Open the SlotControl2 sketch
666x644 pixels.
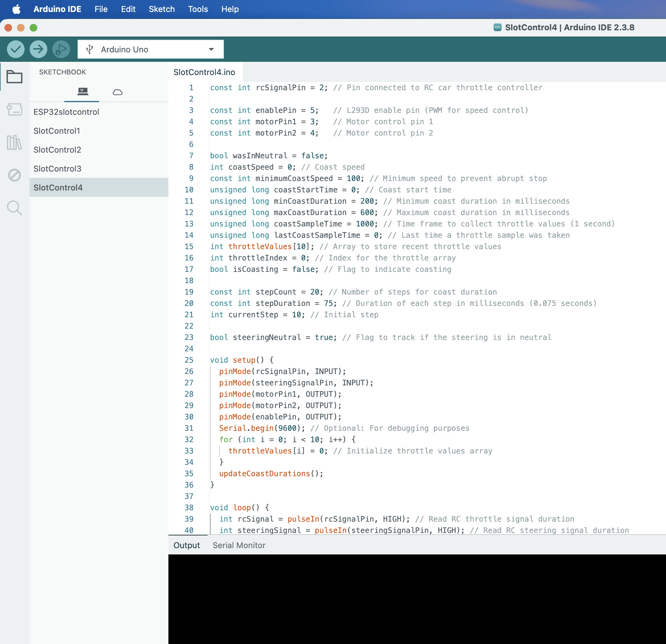(x=57, y=149)
